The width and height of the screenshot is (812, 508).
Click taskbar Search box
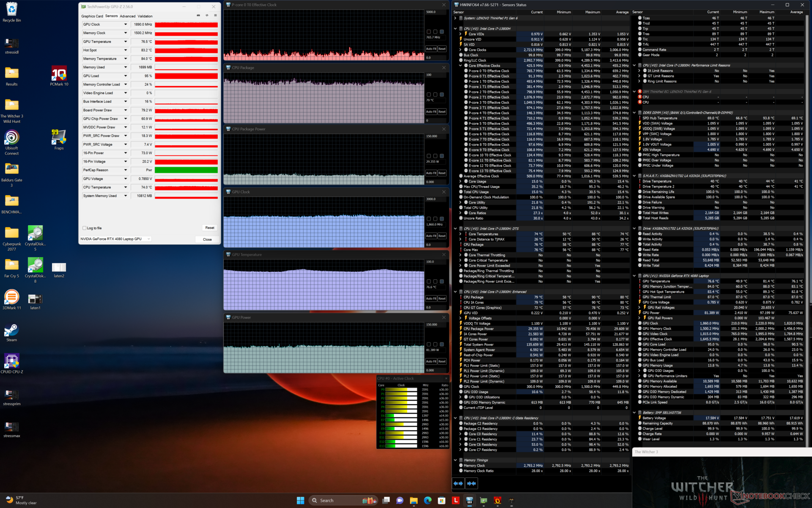343,500
